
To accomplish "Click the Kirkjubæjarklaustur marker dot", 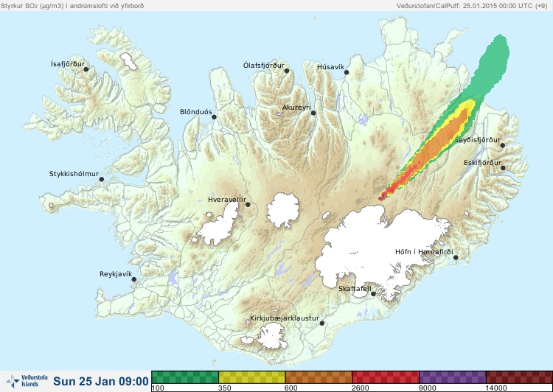I will (321, 323).
